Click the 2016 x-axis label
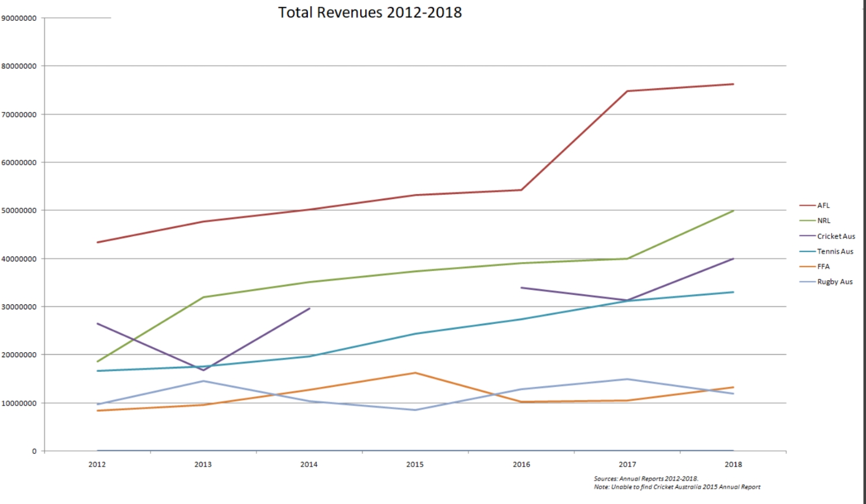Image resolution: width=866 pixels, height=504 pixels. pyautogui.click(x=522, y=465)
